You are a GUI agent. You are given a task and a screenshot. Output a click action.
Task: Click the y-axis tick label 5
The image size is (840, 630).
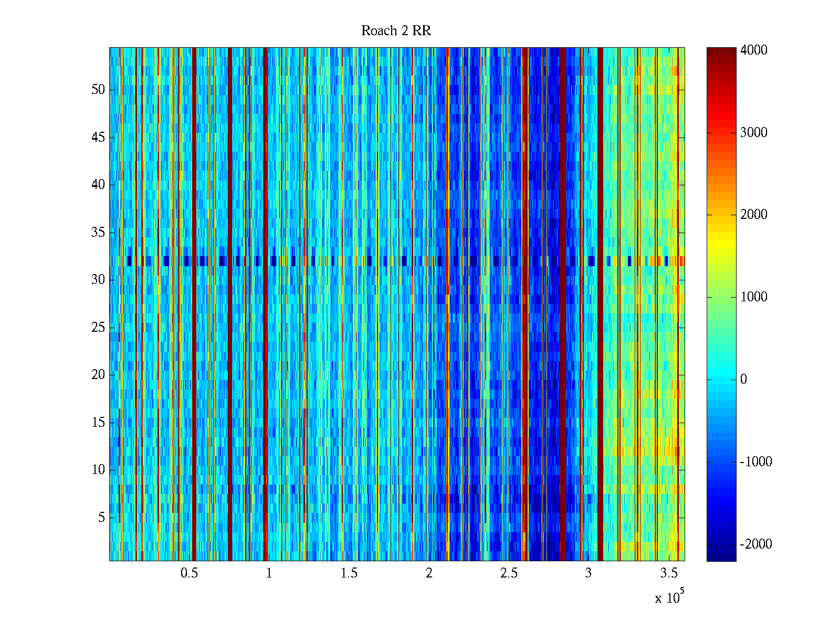[x=101, y=518]
